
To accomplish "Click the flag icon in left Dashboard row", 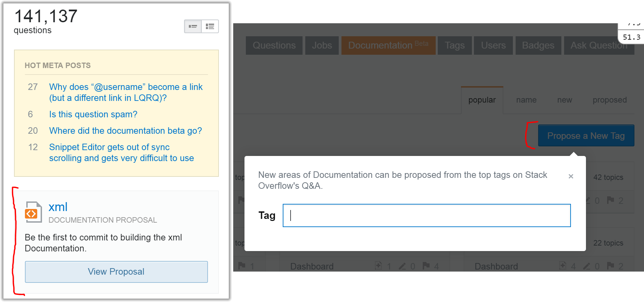I will 426,266.
